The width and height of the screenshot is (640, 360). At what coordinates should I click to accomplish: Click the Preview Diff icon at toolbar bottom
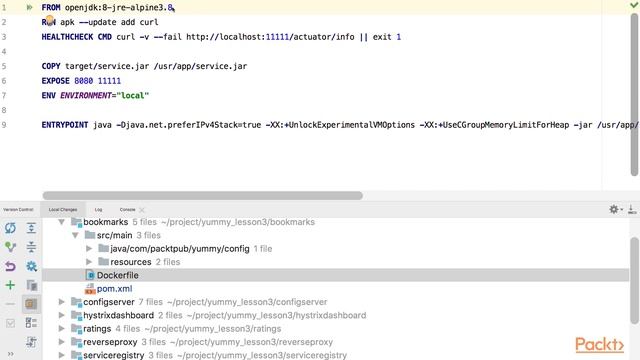pyautogui.click(x=31, y=342)
